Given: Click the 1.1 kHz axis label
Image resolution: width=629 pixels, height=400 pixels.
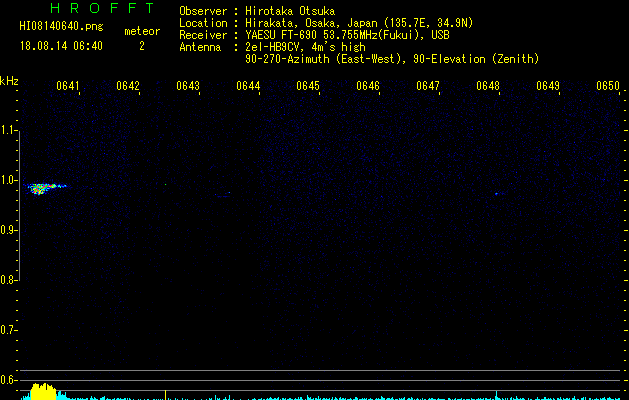Looking at the screenshot, I should [x=8, y=130].
